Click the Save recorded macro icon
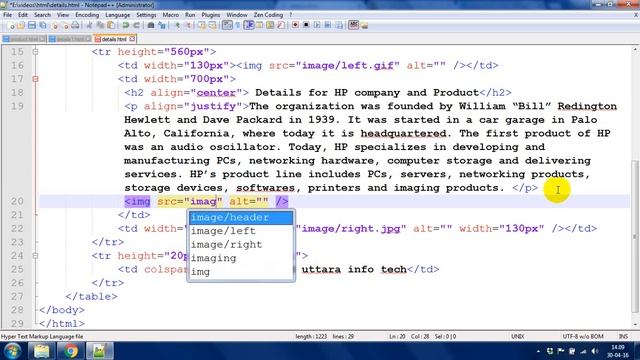 tap(339, 25)
